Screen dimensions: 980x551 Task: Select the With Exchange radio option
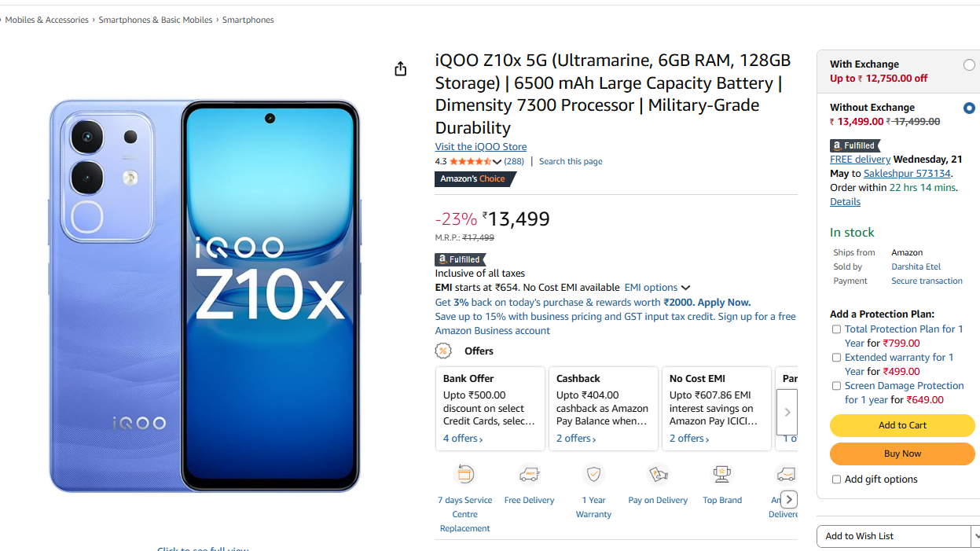969,65
